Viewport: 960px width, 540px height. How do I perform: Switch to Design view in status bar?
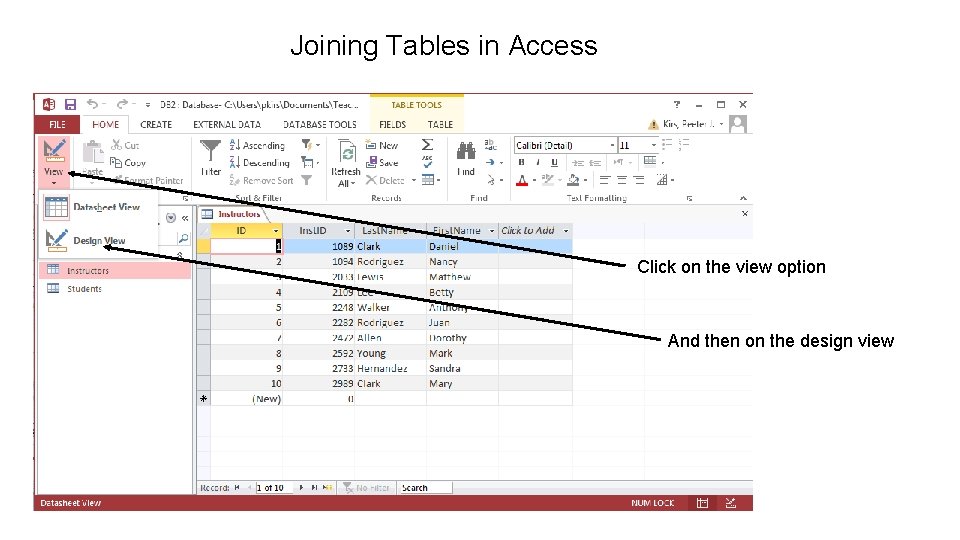pyautogui.click(x=730, y=503)
